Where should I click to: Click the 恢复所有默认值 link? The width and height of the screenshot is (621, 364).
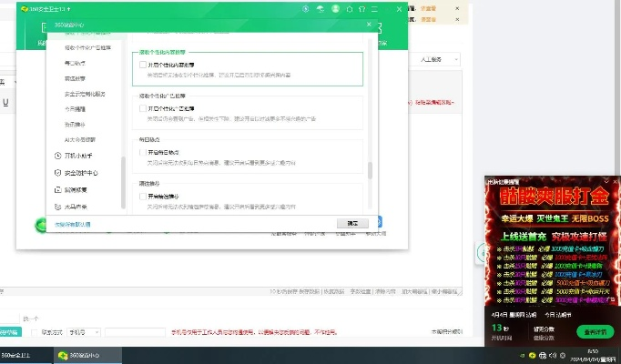point(73,225)
